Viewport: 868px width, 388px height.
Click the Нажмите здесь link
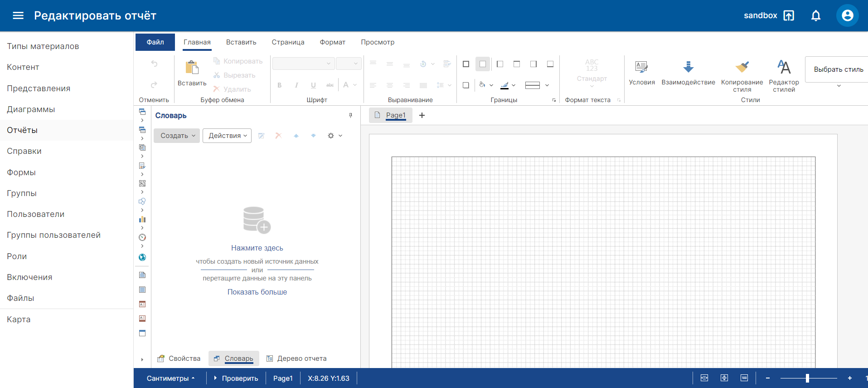pos(257,248)
